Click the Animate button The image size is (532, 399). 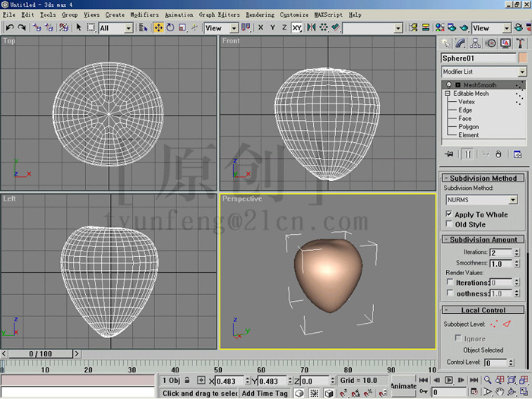click(x=403, y=386)
